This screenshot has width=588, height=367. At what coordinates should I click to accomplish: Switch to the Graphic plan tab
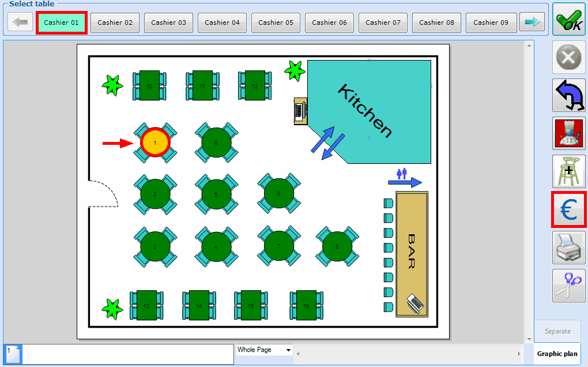557,354
